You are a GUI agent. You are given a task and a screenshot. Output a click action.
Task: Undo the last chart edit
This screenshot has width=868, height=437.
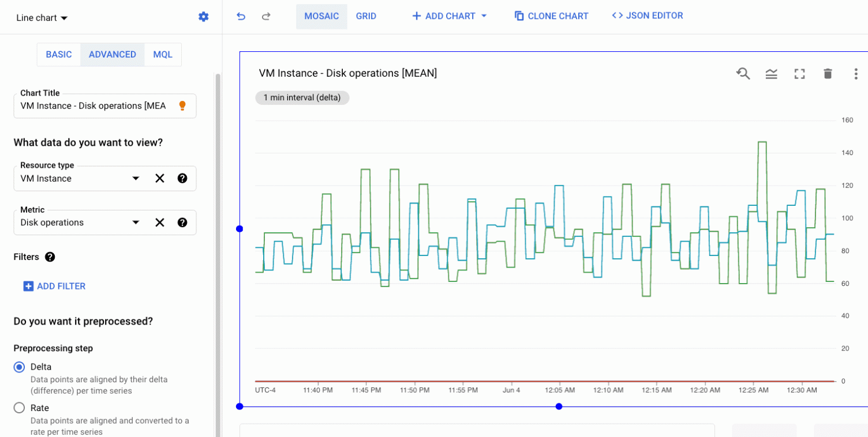pyautogui.click(x=241, y=16)
